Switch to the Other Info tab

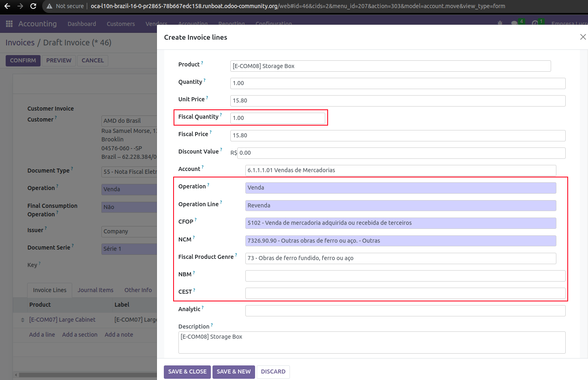(138, 290)
